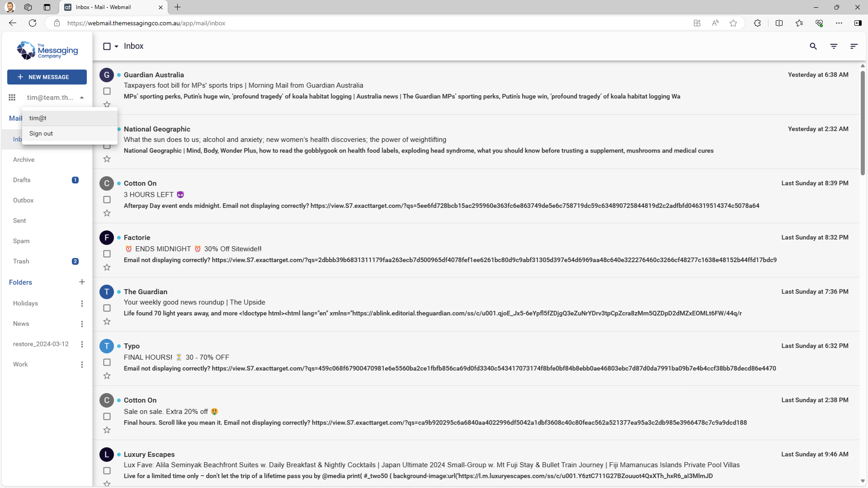868x488 pixels.
Task: Star the Cotton On 3 HOURS LEFT email
Action: point(107,213)
